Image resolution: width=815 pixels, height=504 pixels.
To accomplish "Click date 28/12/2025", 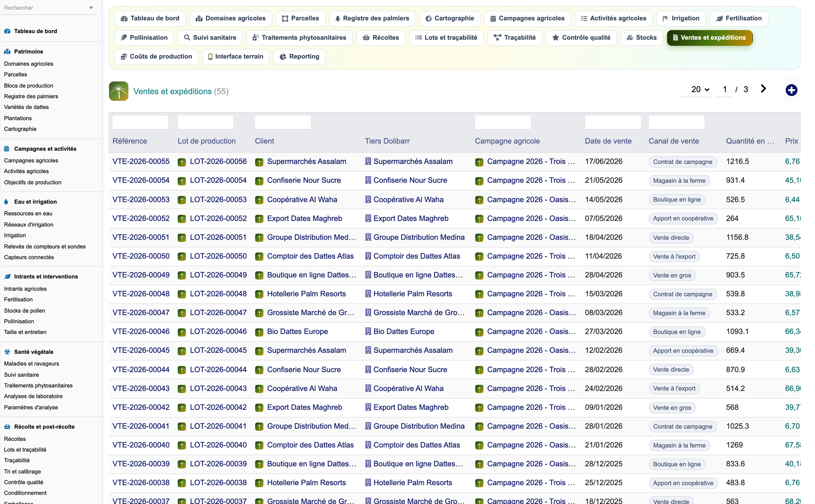I will pos(604,464).
